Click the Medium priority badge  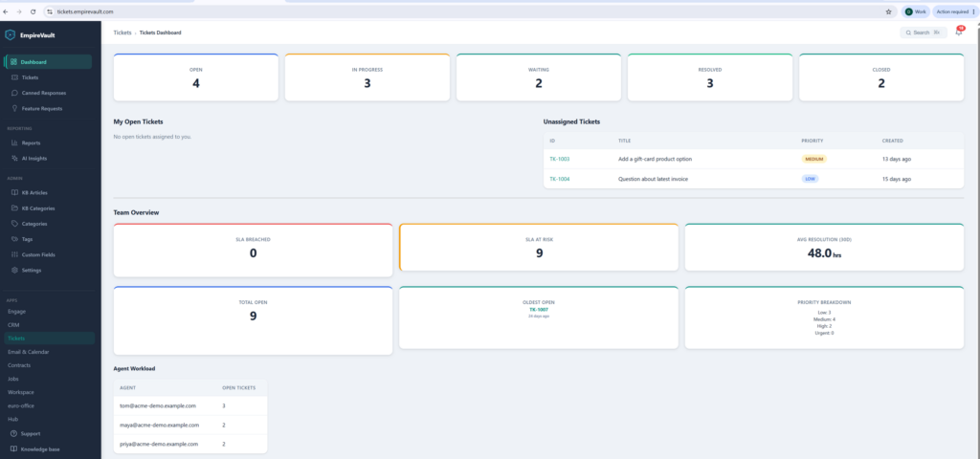point(813,159)
